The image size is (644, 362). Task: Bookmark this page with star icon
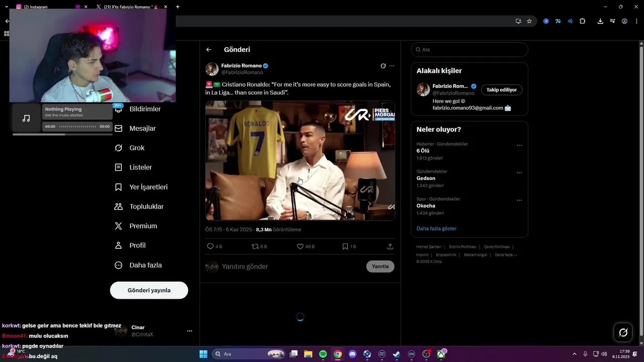[x=529, y=21]
